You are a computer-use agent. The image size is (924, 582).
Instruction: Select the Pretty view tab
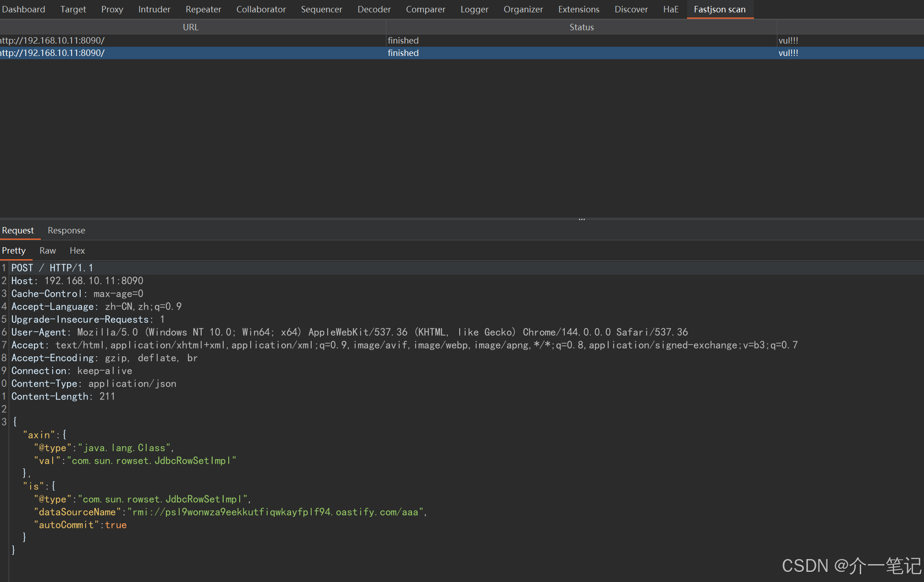click(x=14, y=250)
